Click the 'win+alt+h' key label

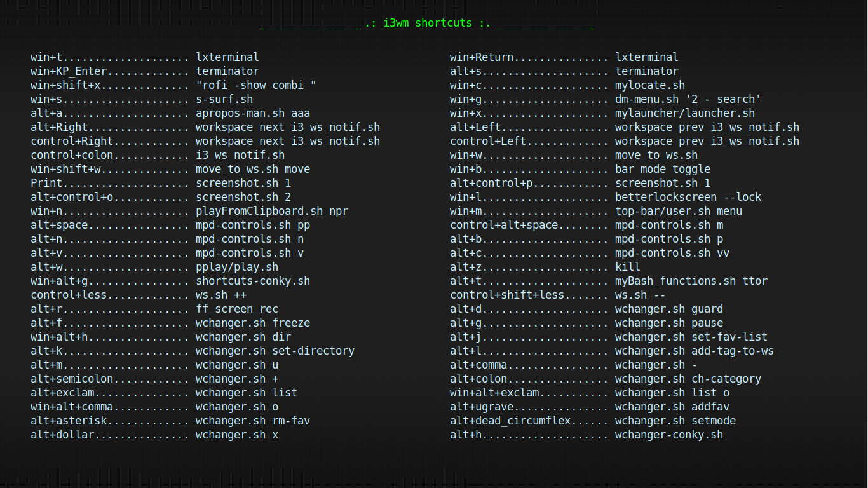click(x=59, y=337)
